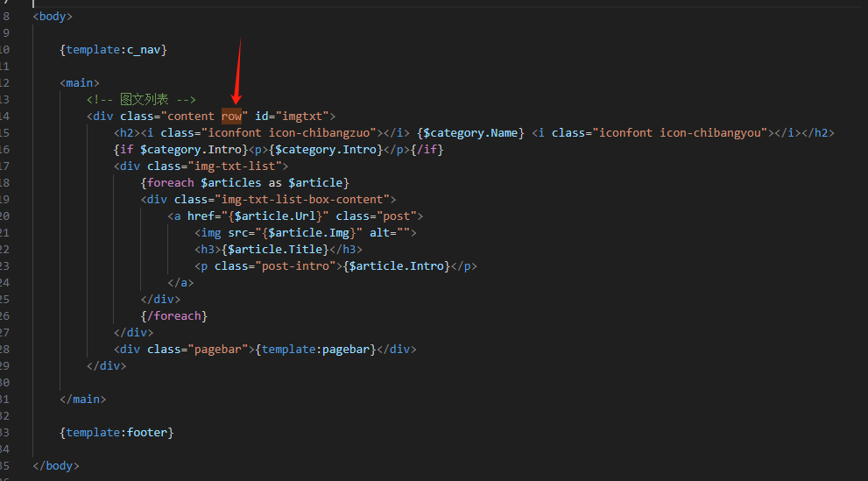Click the opening body tag

53,16
